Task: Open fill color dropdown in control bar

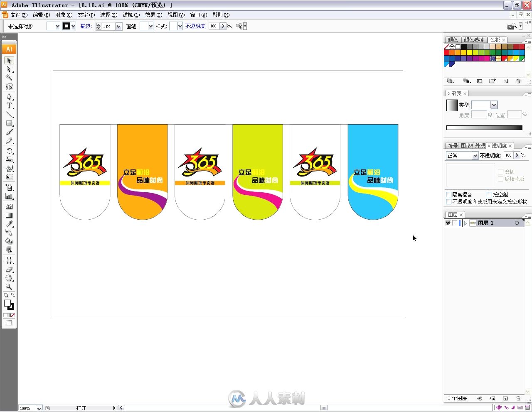Action: click(x=57, y=26)
